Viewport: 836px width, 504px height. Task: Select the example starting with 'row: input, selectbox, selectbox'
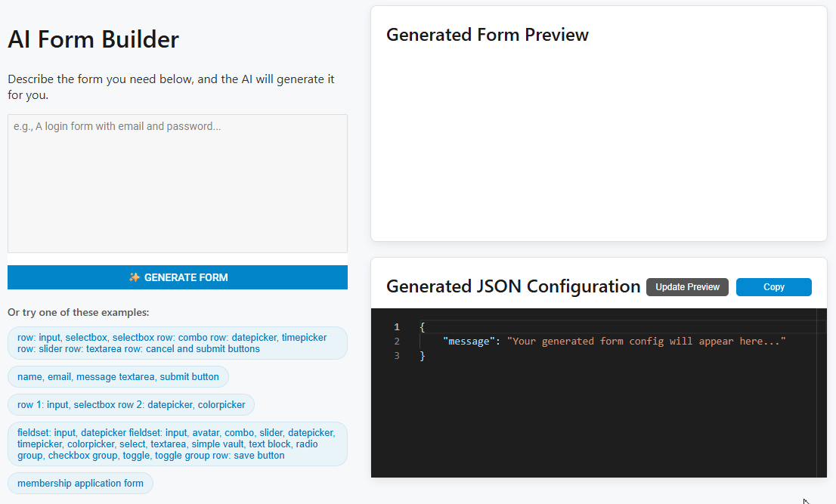[178, 343]
